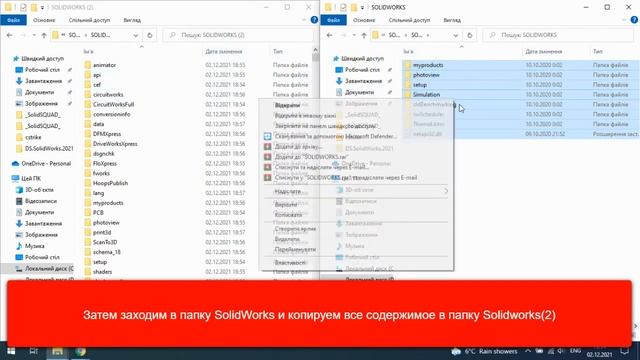Viewport: 640px width, 360px height.
Task: Select the fworks folder
Action: tap(101, 173)
